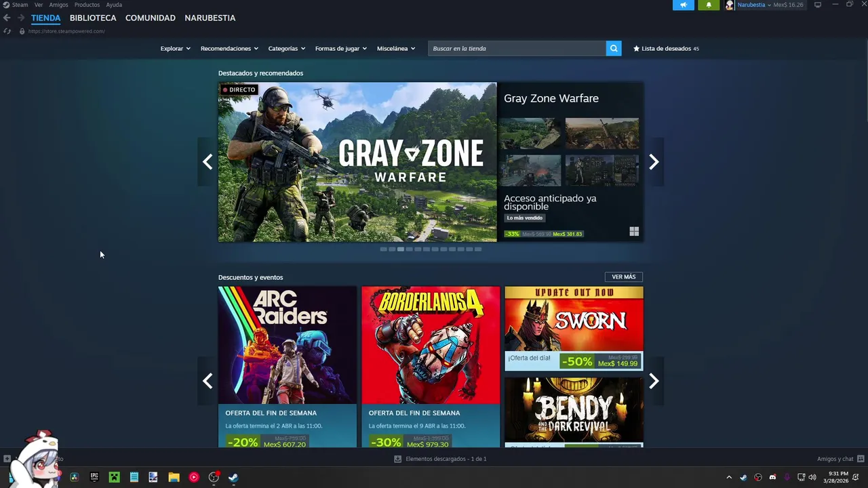Expand the Miscelánea dropdown
The width and height of the screenshot is (868, 488).
click(x=396, y=49)
